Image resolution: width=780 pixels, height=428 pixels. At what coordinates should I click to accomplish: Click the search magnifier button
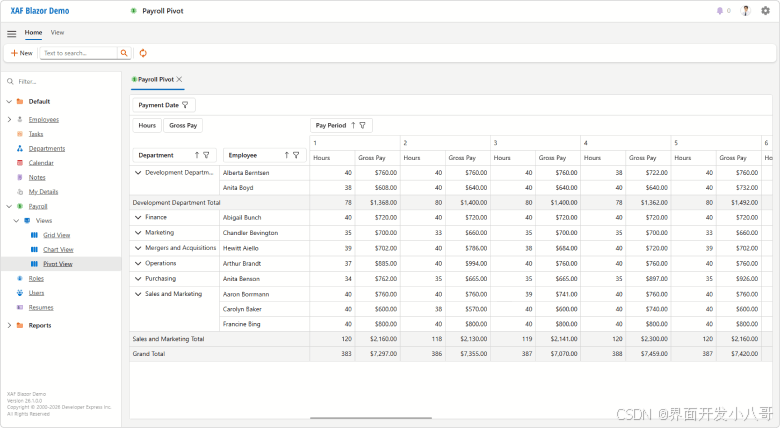tap(124, 53)
